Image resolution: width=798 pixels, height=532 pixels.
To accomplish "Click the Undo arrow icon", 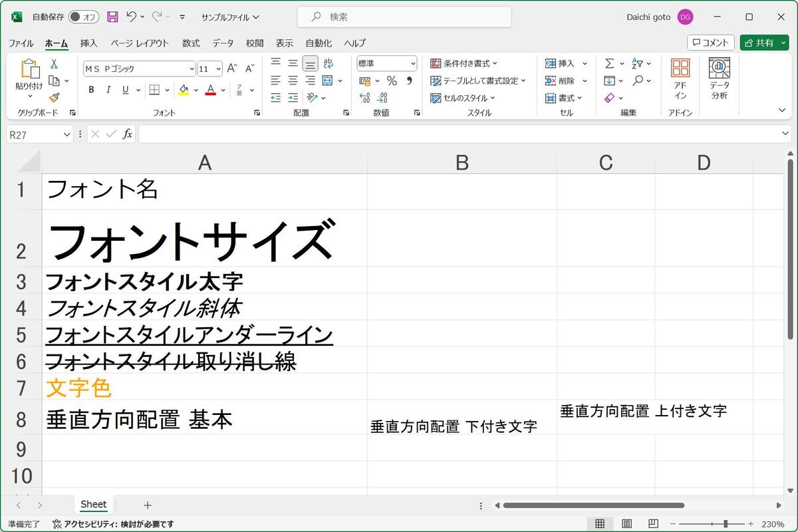I will [132, 17].
